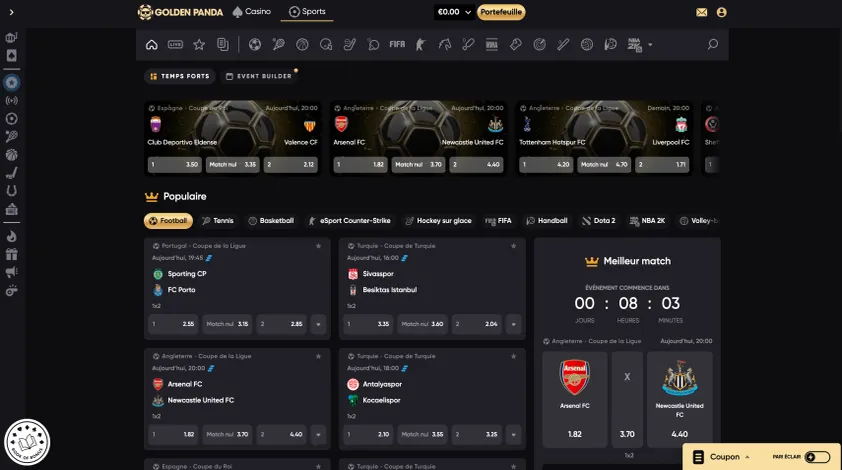Image resolution: width=842 pixels, height=470 pixels.
Task: Select the volleyball icon in the sports bar
Action: 586,45
